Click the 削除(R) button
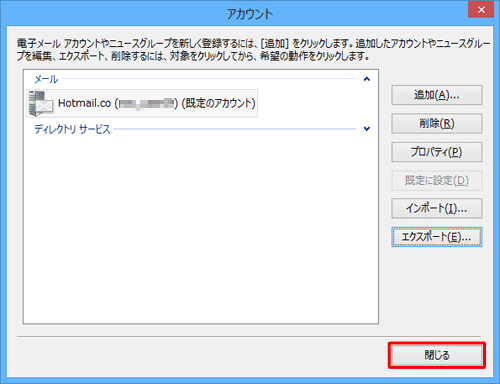The width and height of the screenshot is (500, 384). coord(437,124)
